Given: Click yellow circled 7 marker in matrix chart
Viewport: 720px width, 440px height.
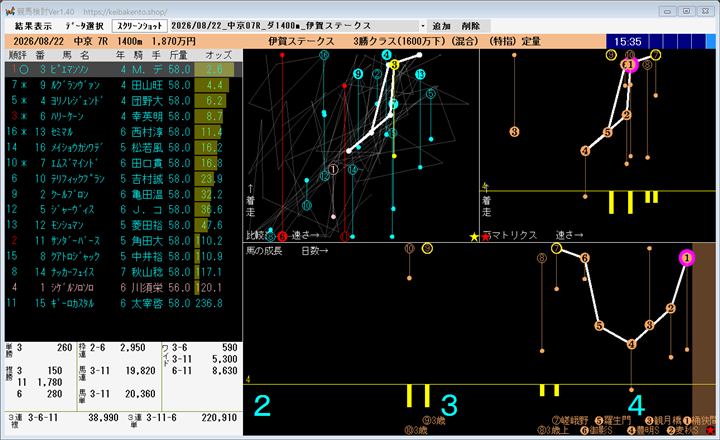Looking at the screenshot, I should click(656, 55).
